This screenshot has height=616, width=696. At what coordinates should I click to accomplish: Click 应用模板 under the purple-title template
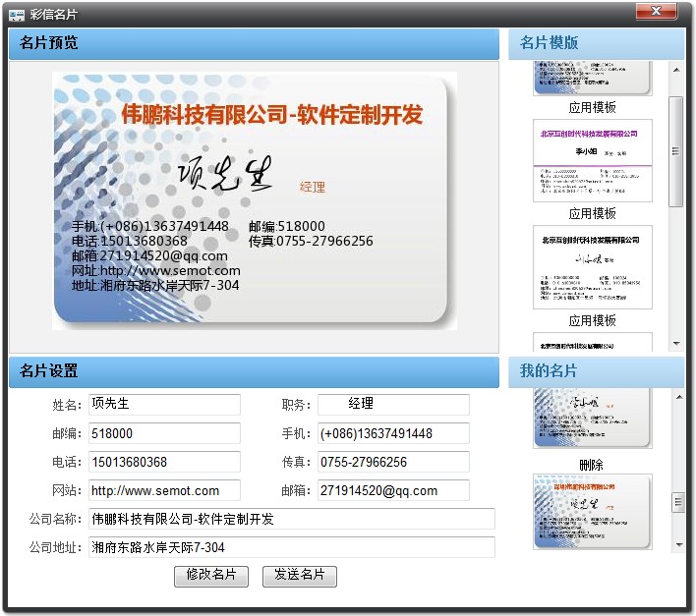pos(592,214)
